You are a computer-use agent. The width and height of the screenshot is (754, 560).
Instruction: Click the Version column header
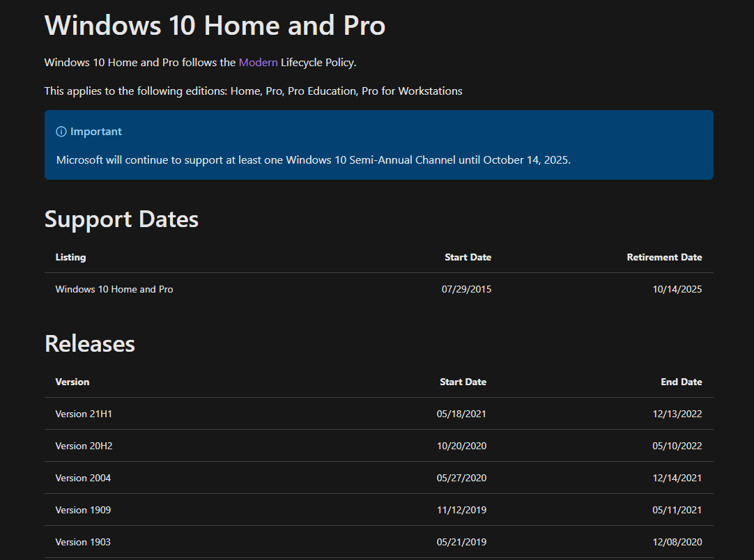coord(72,382)
